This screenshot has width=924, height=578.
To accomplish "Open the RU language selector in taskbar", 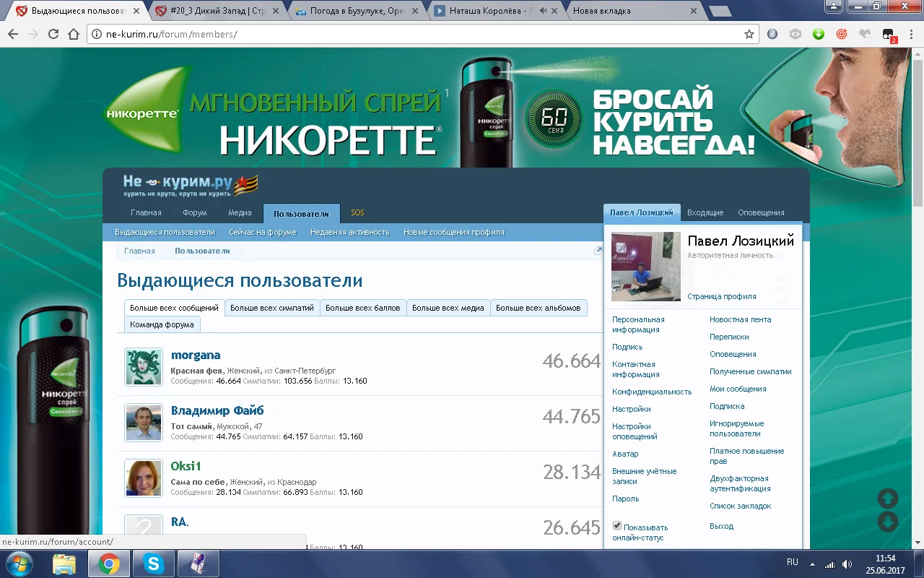I will click(x=792, y=562).
